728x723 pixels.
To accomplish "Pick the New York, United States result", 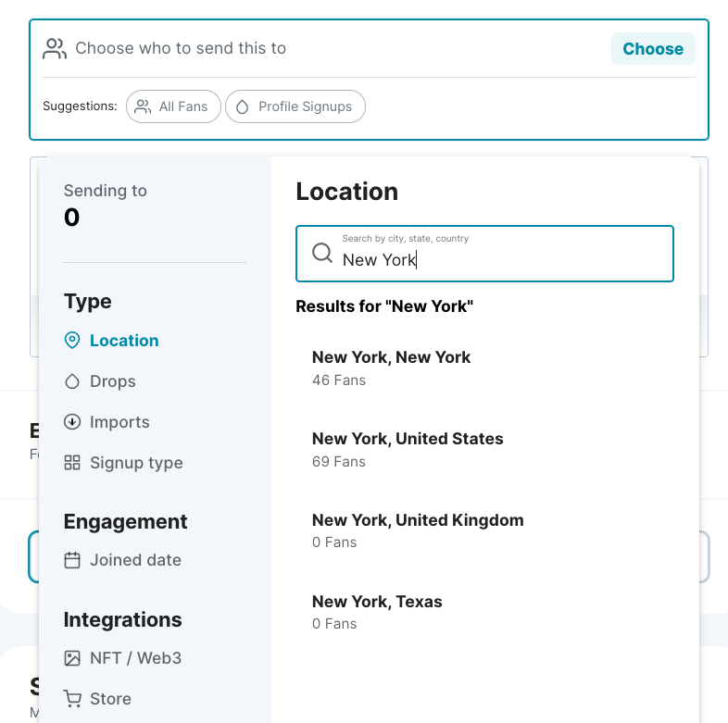I will (x=408, y=449).
